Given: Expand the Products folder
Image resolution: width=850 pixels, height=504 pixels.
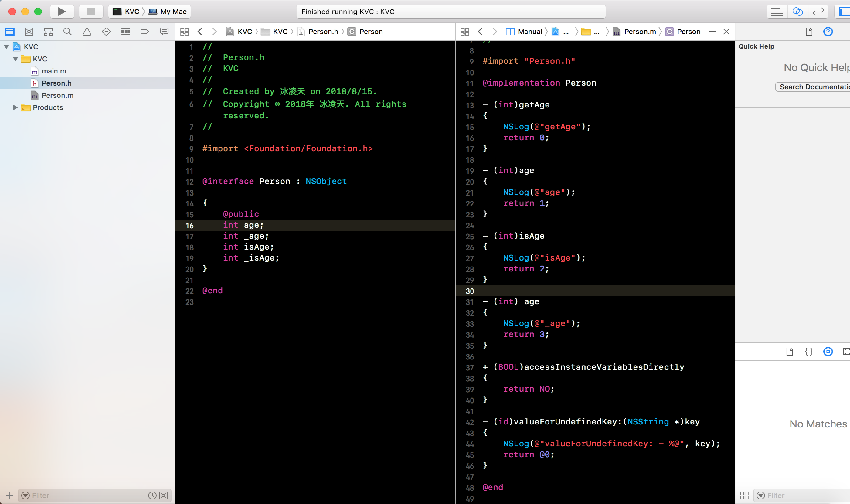Looking at the screenshot, I should [15, 107].
